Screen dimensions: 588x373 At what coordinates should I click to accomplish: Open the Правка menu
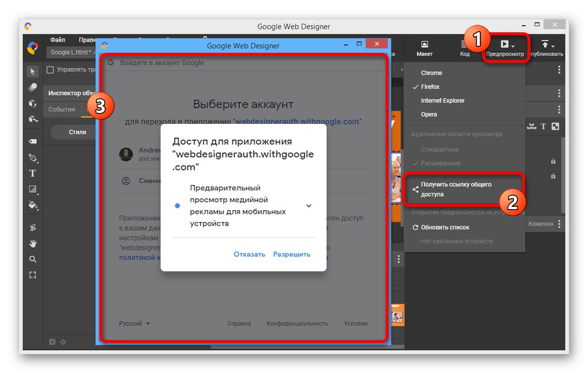tap(87, 40)
